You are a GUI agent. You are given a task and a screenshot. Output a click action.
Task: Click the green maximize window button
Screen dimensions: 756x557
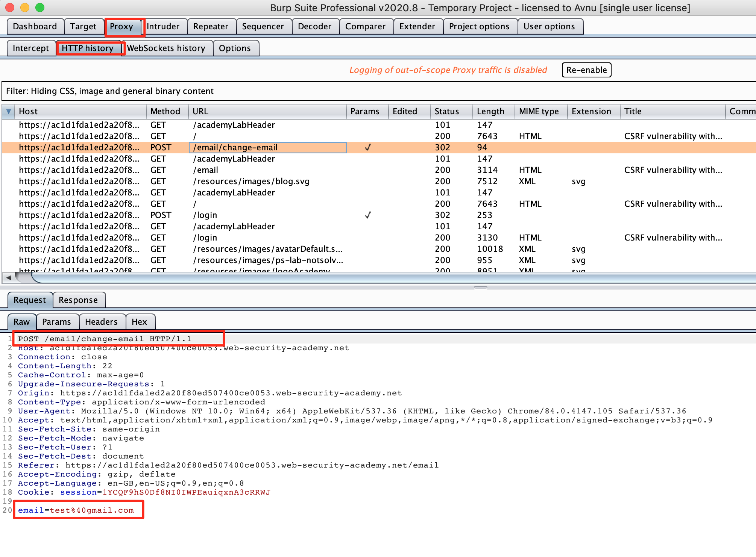tap(40, 8)
